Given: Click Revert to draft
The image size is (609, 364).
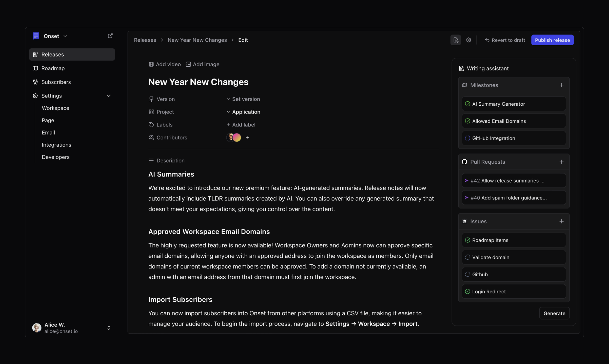Looking at the screenshot, I should [505, 40].
